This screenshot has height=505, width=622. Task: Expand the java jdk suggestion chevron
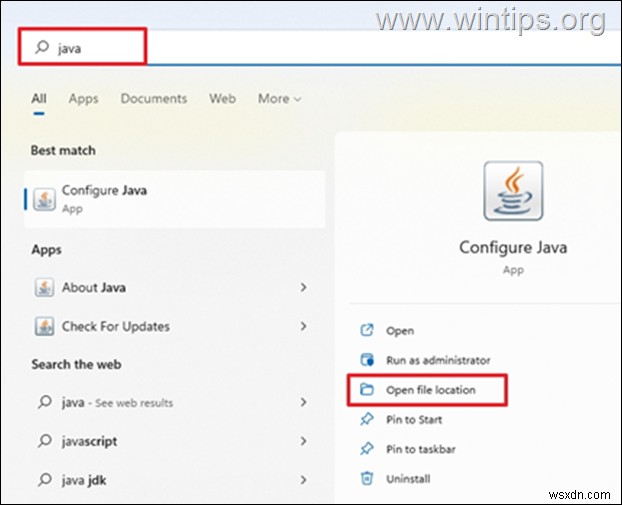[303, 480]
